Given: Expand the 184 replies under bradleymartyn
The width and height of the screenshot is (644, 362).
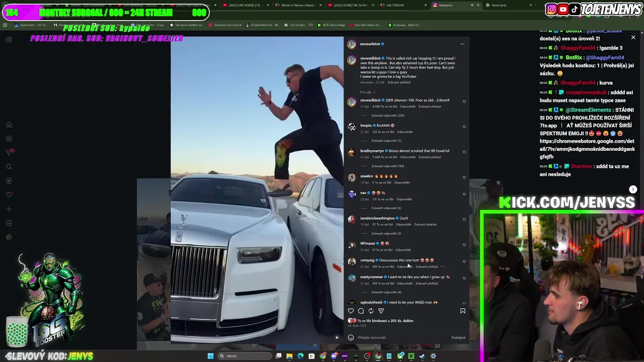Looking at the screenshot, I should pyautogui.click(x=388, y=165).
